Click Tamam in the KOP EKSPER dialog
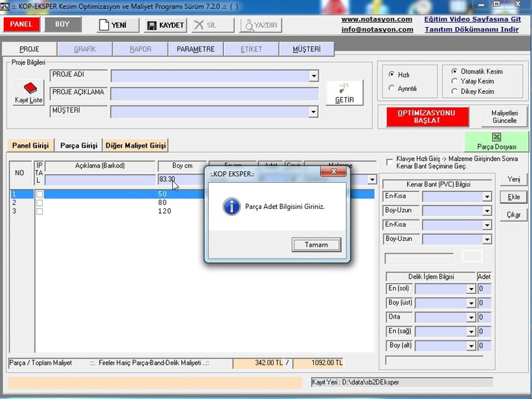This screenshot has height=399, width=532. (x=316, y=244)
